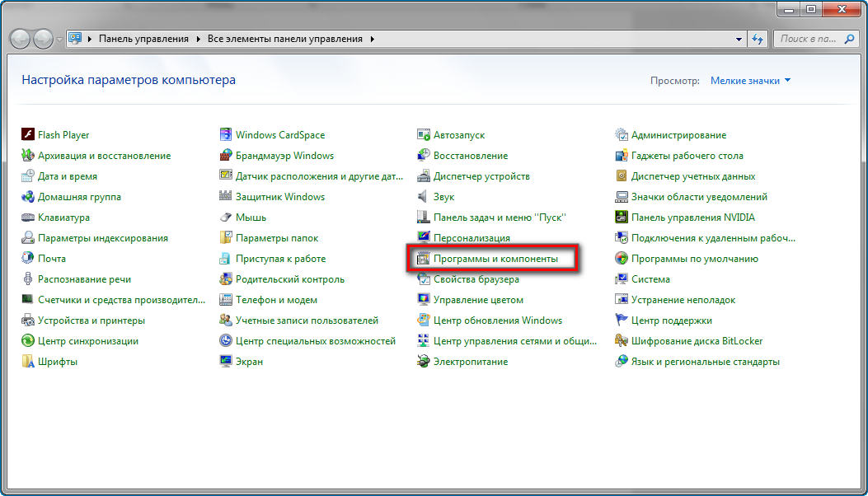Click the Родительский контроль icon

click(226, 279)
